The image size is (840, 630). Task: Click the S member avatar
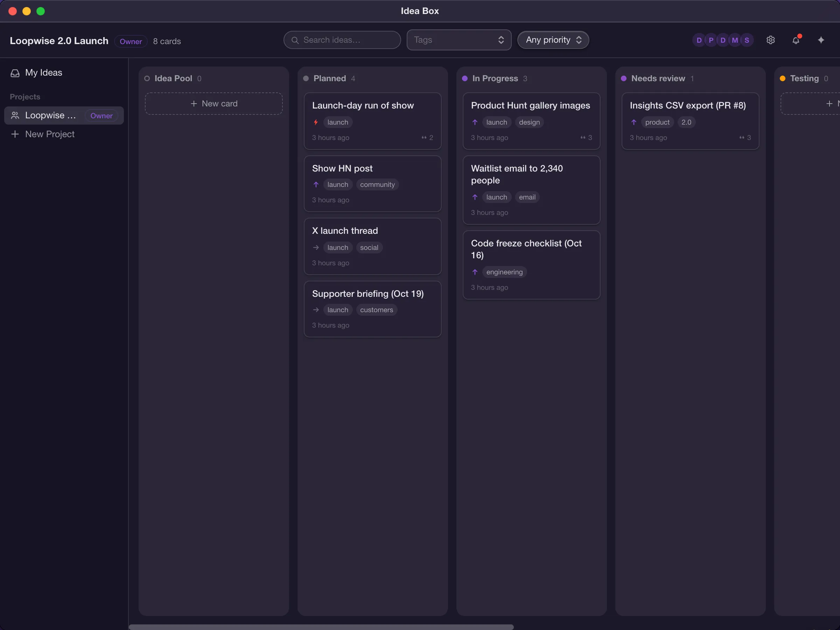pyautogui.click(x=747, y=40)
